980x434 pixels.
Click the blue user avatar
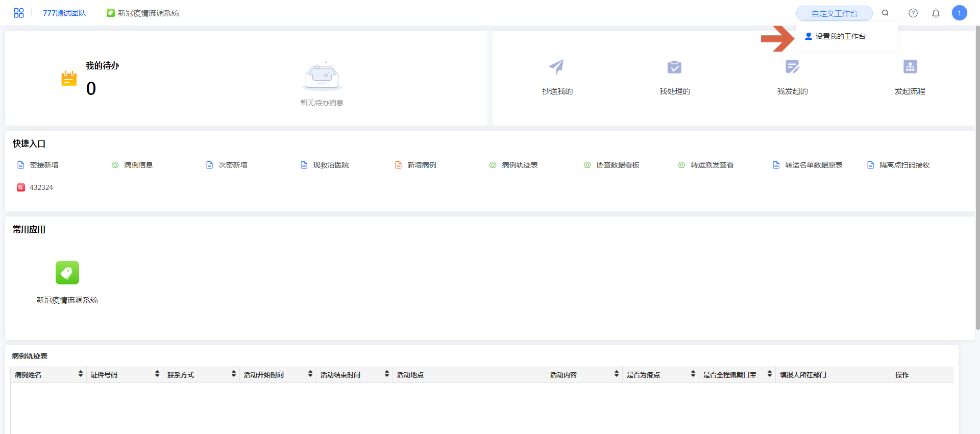pyautogui.click(x=959, y=13)
